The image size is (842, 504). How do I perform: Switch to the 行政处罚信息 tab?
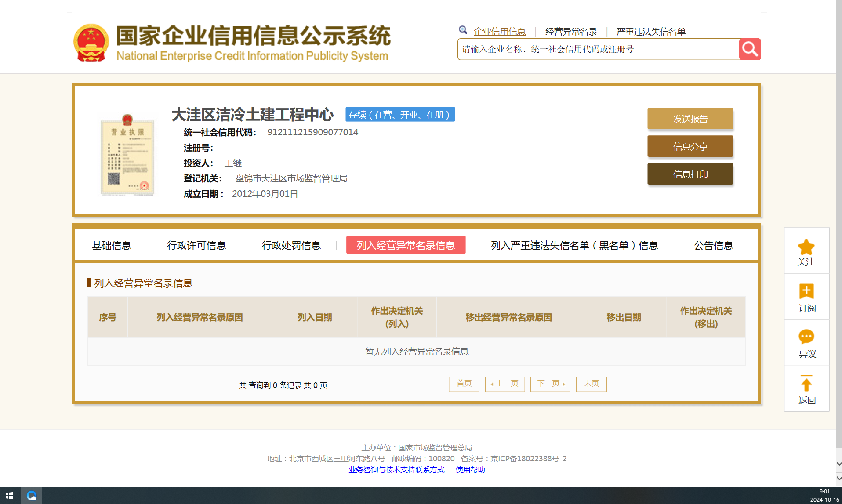(x=291, y=245)
